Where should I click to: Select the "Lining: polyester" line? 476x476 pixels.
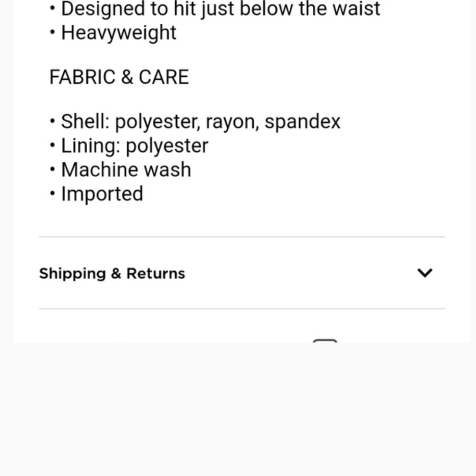click(135, 146)
